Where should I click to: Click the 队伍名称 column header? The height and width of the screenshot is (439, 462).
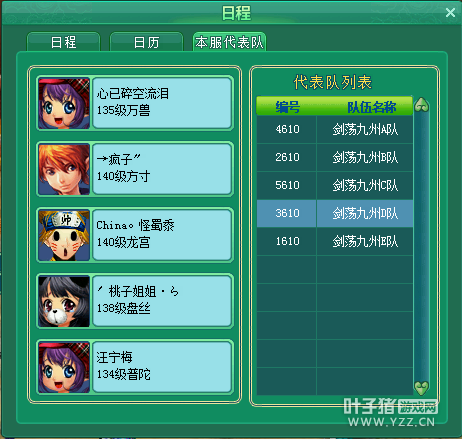coord(372,107)
